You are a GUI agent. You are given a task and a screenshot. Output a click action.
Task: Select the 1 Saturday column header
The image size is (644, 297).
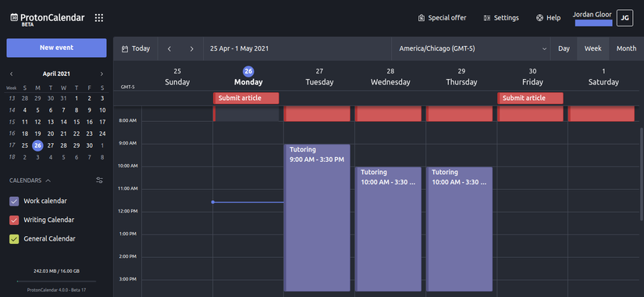603,77
